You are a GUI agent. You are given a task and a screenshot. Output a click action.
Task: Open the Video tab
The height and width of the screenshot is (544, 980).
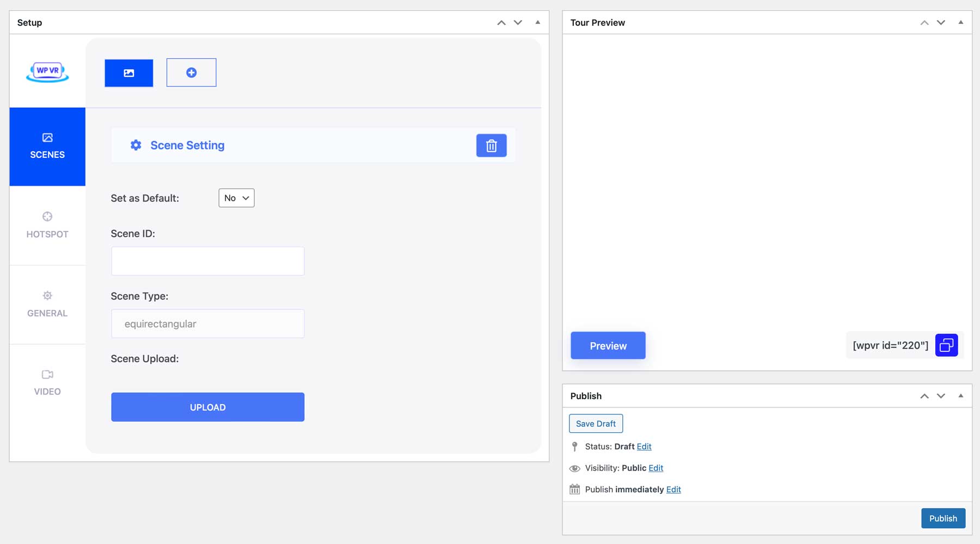click(47, 382)
